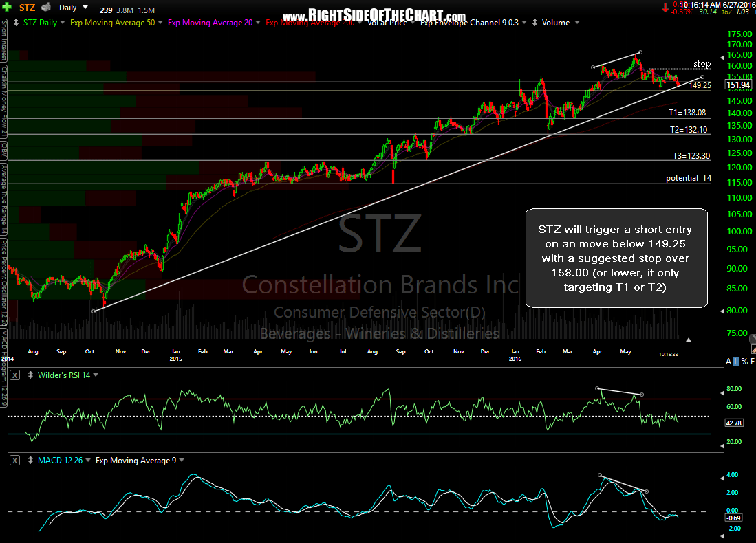Select F scale button
Image resolution: width=756 pixels, height=543 pixels.
752,362
